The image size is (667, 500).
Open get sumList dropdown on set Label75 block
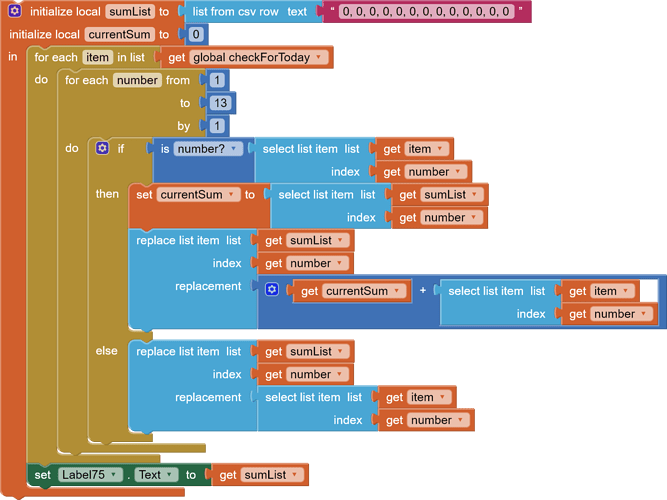[x=295, y=474]
